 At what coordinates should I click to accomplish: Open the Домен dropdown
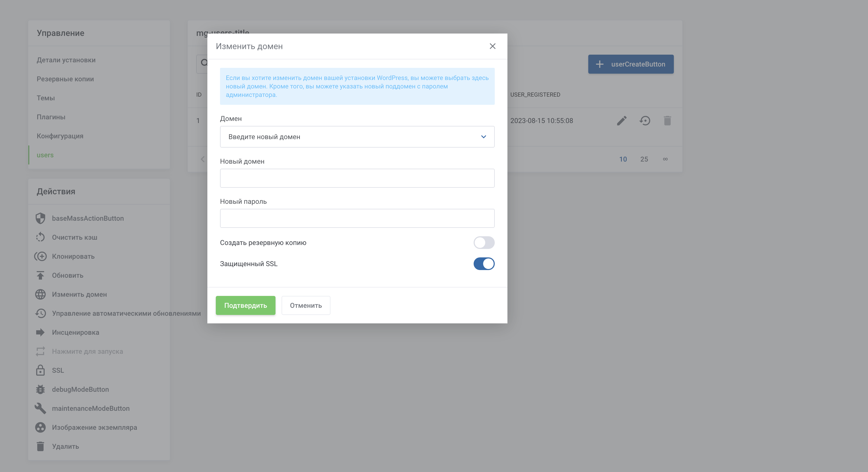pyautogui.click(x=357, y=137)
